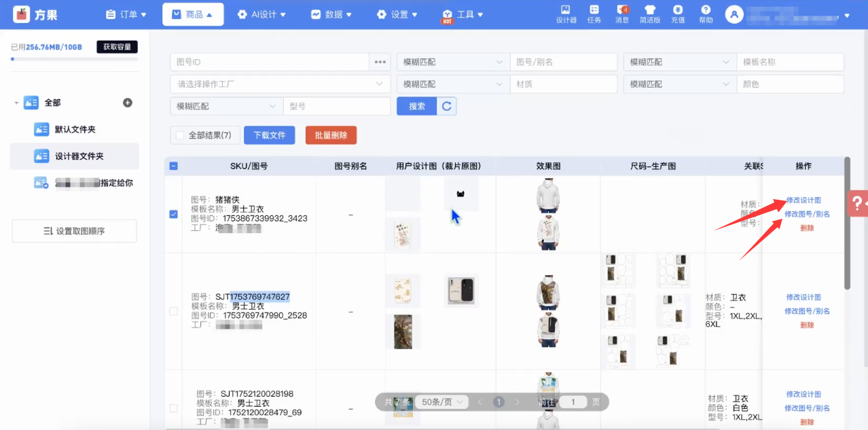Screen dimensions: 868x430
Task: Click the three-dots button after 图号ID
Action: 380,62
